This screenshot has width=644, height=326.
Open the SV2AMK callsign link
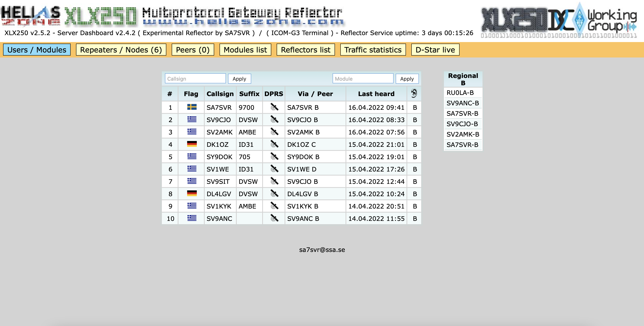coord(219,132)
